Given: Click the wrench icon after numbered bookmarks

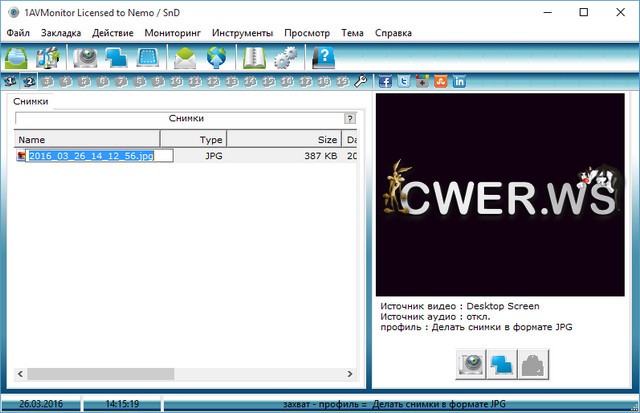Looking at the screenshot, I should pos(361,81).
